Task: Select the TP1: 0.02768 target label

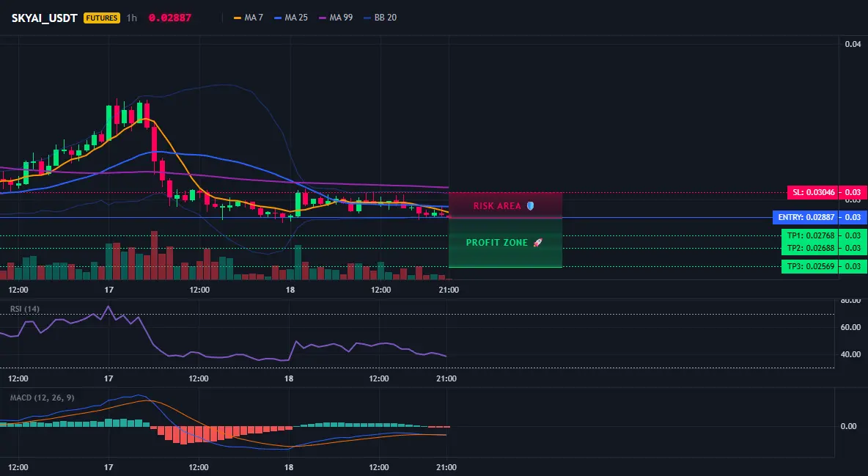Action: pos(810,235)
